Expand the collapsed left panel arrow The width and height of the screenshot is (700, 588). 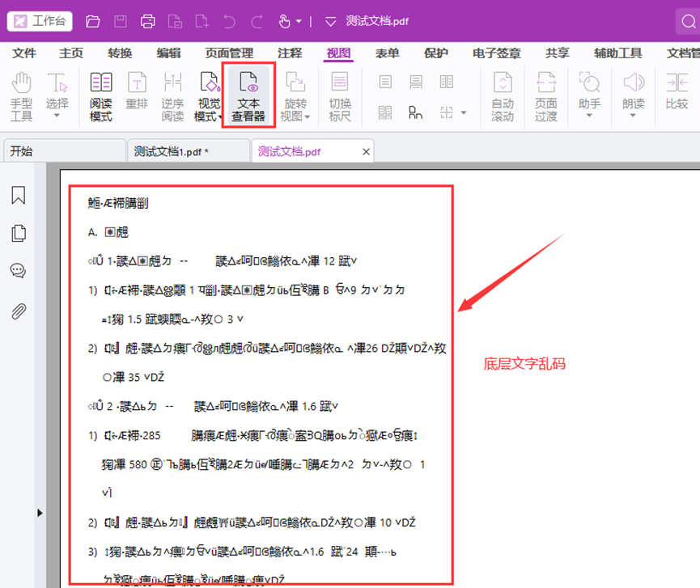[x=39, y=513]
